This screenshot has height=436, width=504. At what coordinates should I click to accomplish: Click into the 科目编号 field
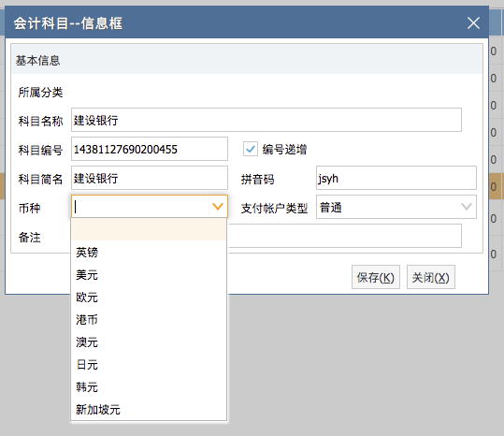click(x=150, y=149)
